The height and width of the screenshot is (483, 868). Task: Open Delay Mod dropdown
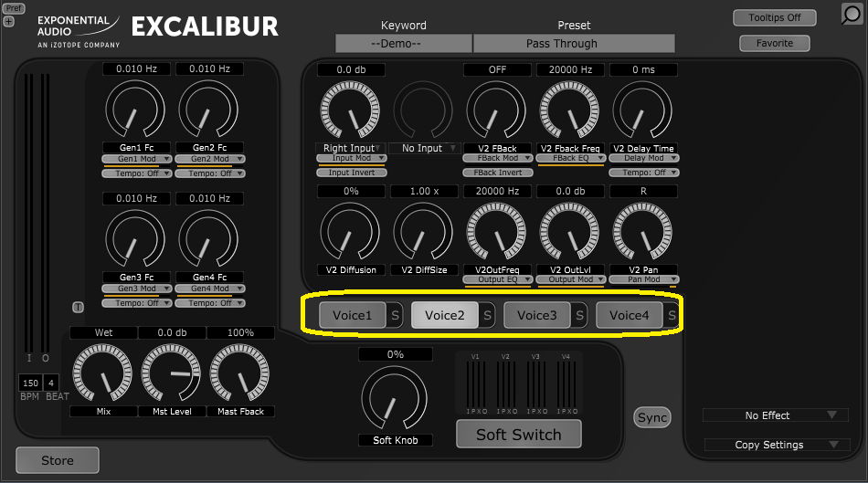point(644,158)
